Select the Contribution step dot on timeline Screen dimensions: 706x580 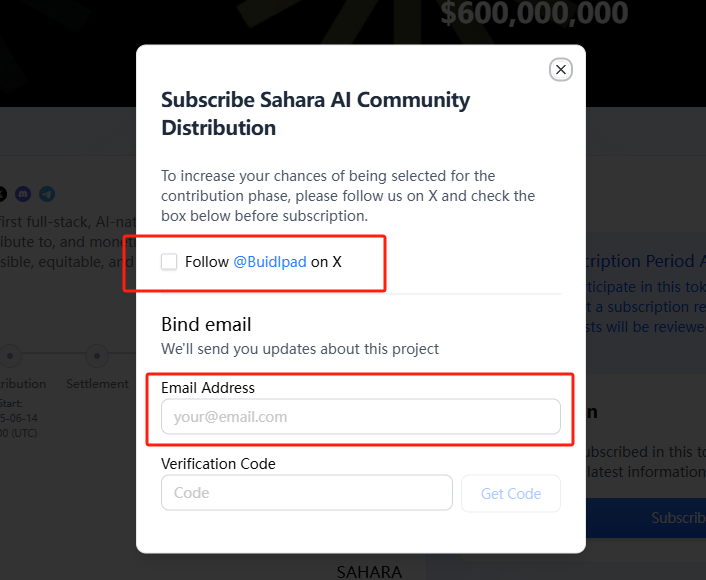point(10,356)
